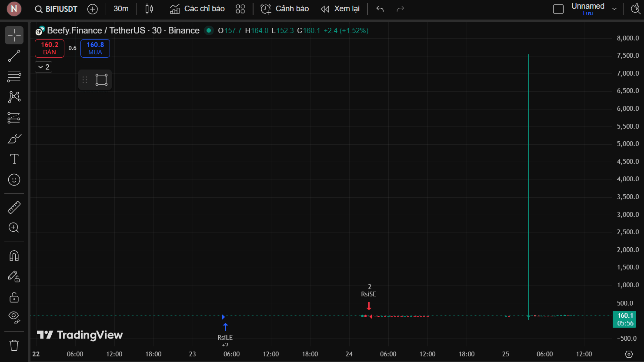Toggle stay in drawing mode
This screenshot has width=644, height=362.
click(x=14, y=276)
